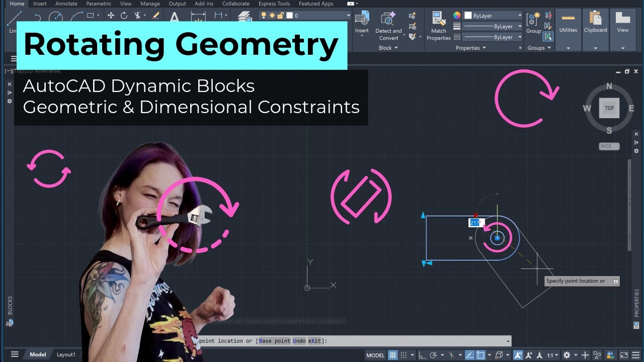Click the Group objects icon

click(x=533, y=20)
